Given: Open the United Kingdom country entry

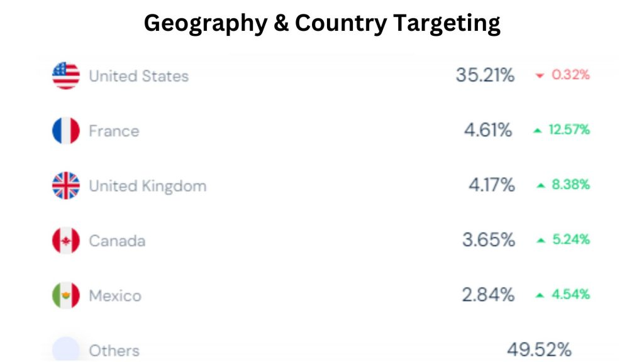Looking at the screenshot, I should [147, 186].
